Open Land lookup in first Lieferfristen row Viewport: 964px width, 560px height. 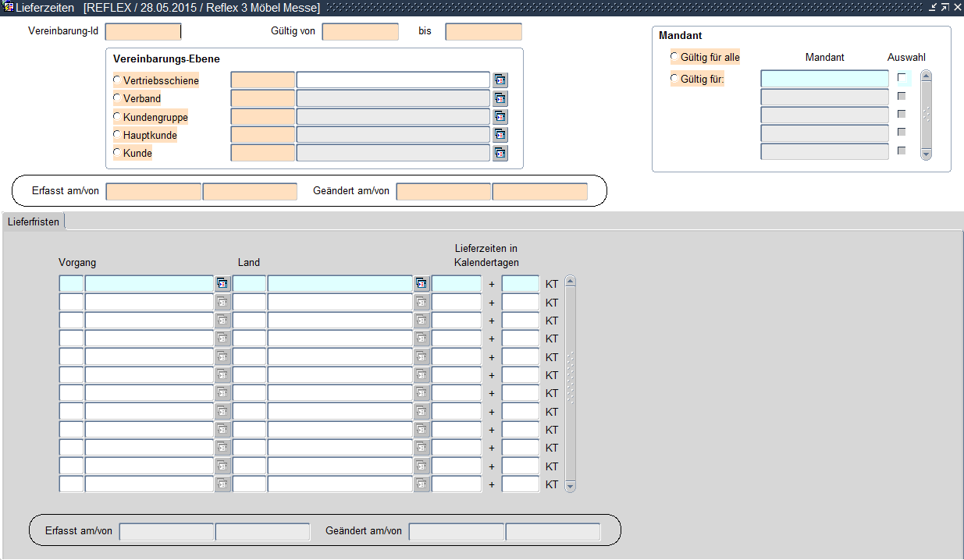coord(422,284)
